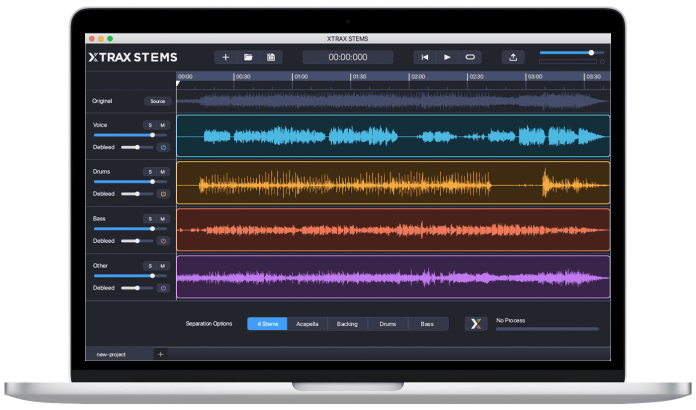Image resolution: width=696 pixels, height=410 pixels.
Task: Click the 03:00 mark on the timeline ruler
Action: click(x=535, y=77)
